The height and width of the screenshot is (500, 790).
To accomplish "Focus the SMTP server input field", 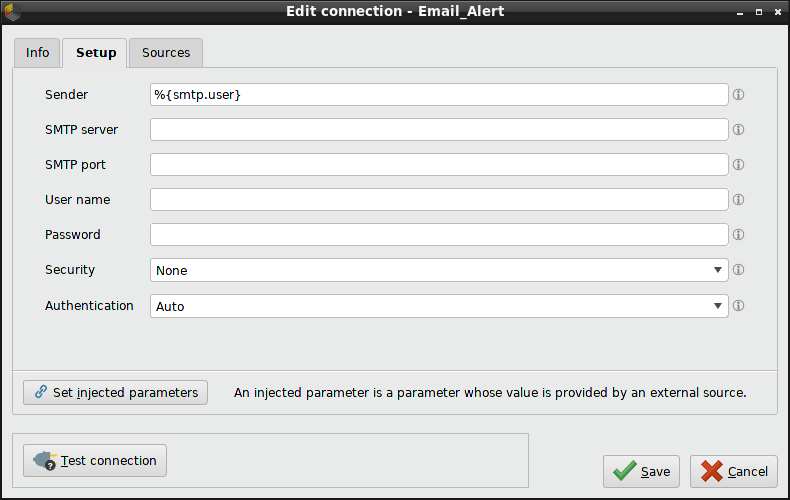I will tap(439, 130).
